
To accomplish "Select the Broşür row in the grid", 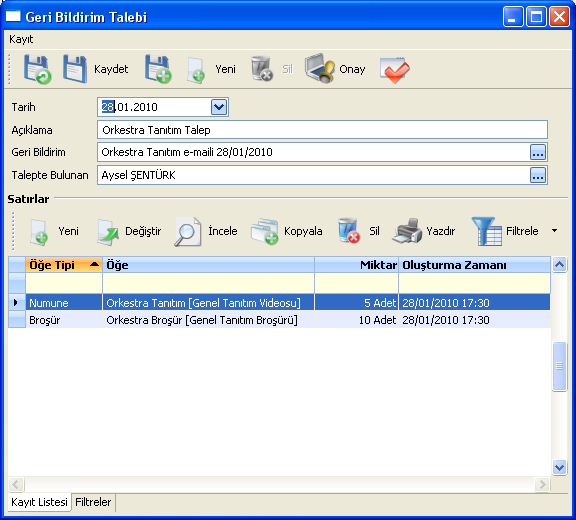I will click(279, 320).
